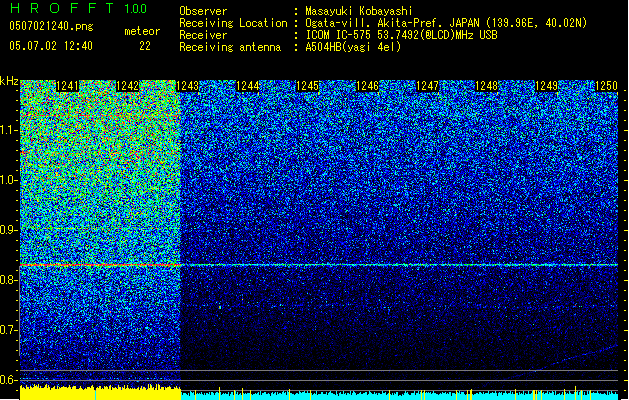Click the red carrier line in the noisy section
The width and height of the screenshot is (629, 400).
pyautogui.click(x=100, y=265)
